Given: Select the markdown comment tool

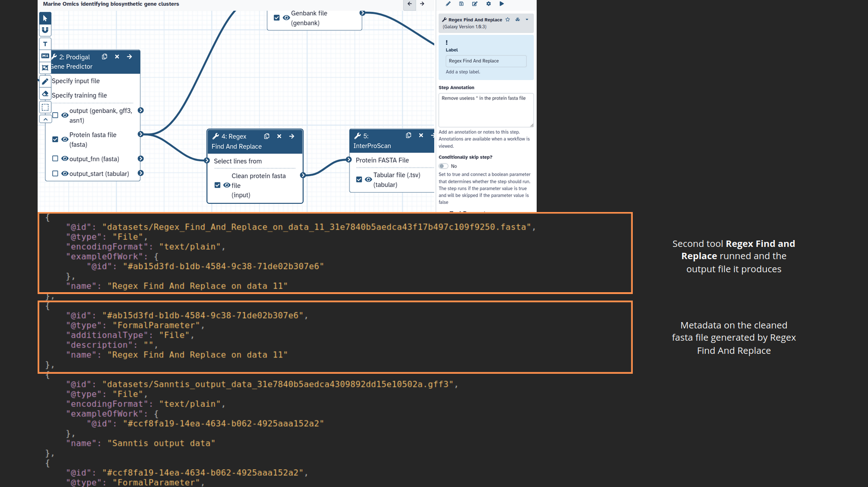Looking at the screenshot, I should coord(45,56).
